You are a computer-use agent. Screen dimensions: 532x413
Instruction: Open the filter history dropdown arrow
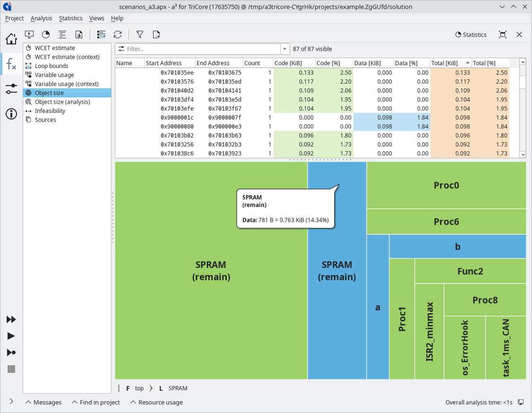(284, 49)
